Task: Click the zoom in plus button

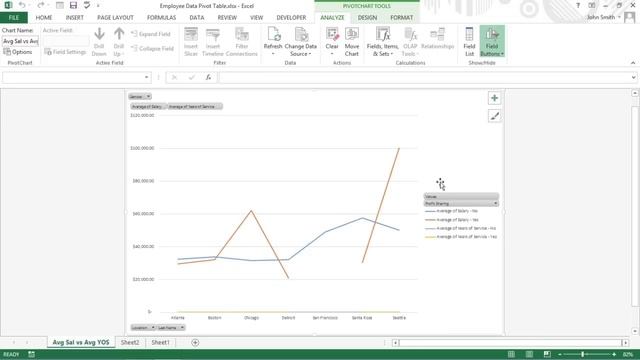Action: [x=614, y=354]
